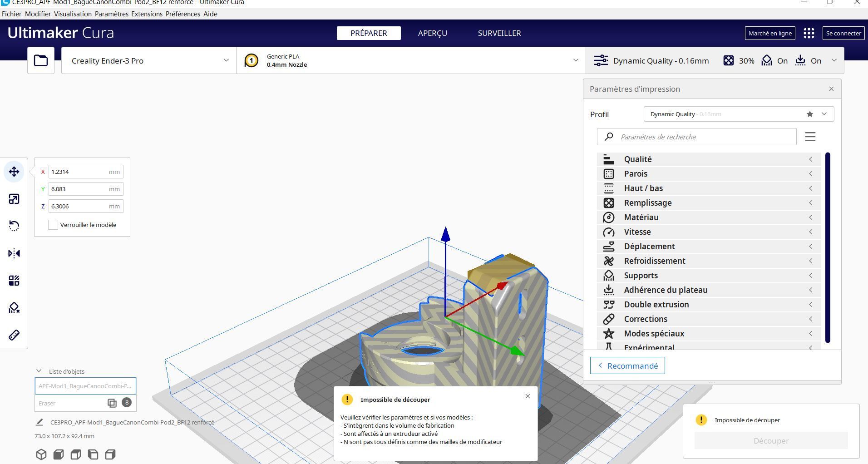Open Marché en ligne marketplace
Screen dimensions: 868x464
[x=770, y=33]
